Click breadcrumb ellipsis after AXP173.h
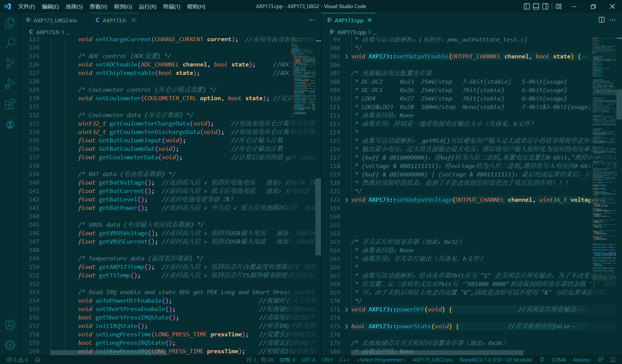The height and width of the screenshot is (364, 622). pyautogui.click(x=68, y=32)
